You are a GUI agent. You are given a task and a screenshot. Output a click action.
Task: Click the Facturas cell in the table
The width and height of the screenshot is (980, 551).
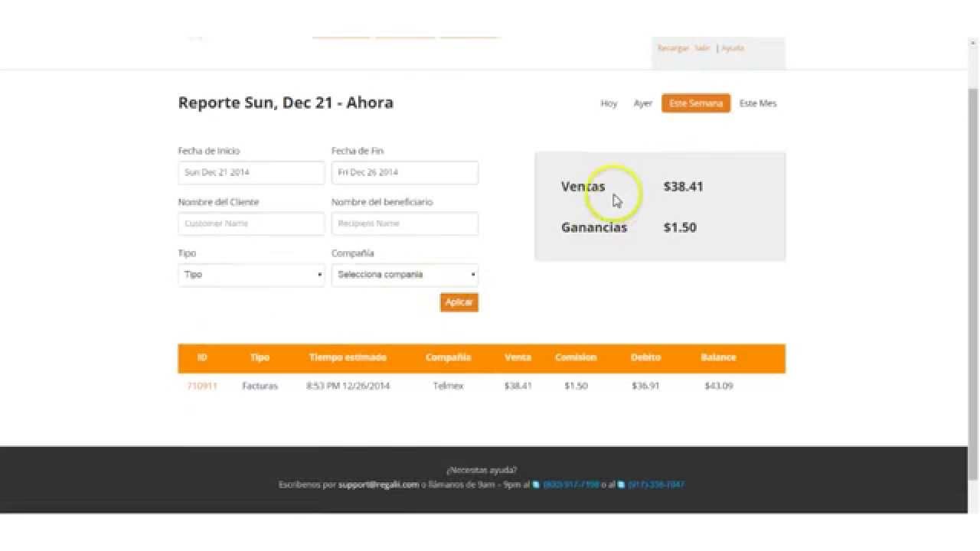click(260, 386)
